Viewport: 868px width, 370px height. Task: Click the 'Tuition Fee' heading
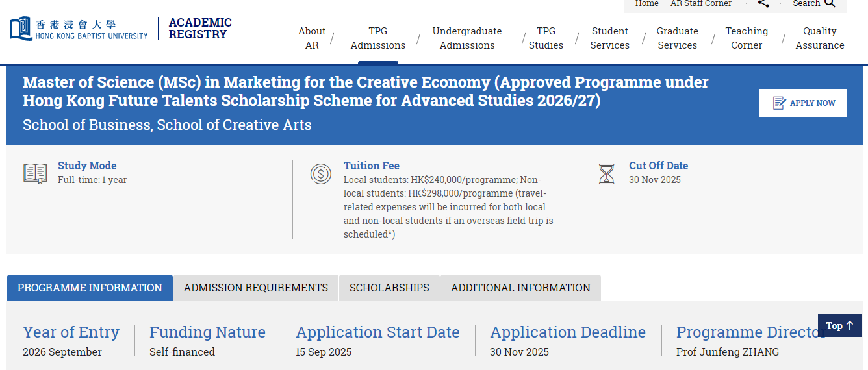pos(372,166)
